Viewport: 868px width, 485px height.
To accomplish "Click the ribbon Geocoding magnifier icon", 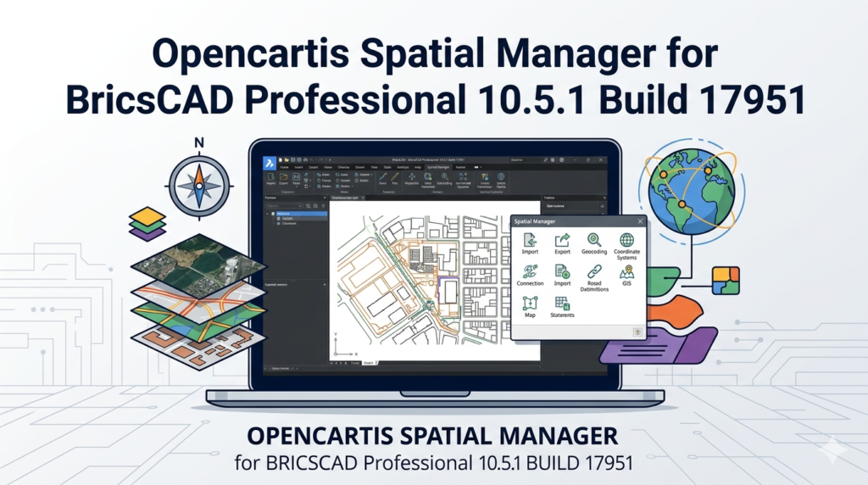I will pyautogui.click(x=444, y=176).
